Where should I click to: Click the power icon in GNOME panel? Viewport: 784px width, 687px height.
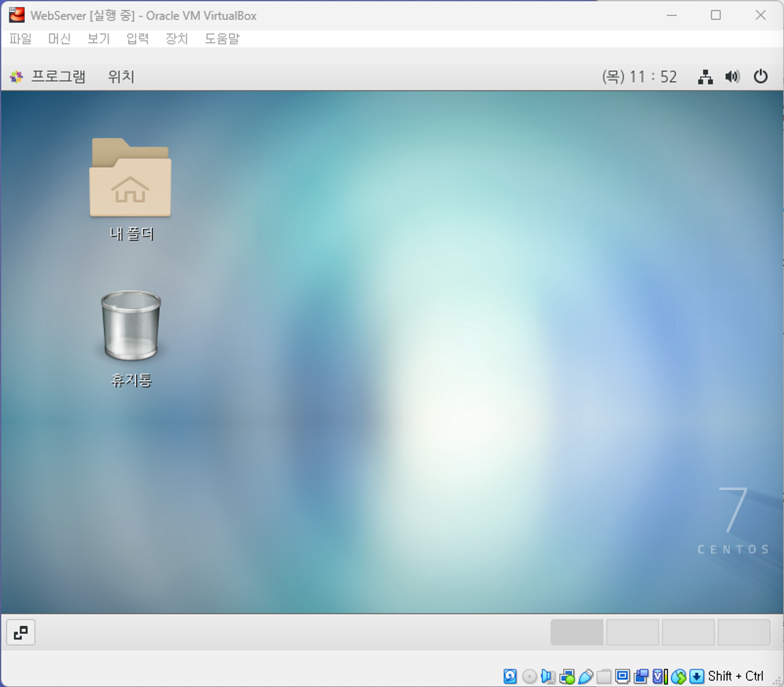(760, 76)
